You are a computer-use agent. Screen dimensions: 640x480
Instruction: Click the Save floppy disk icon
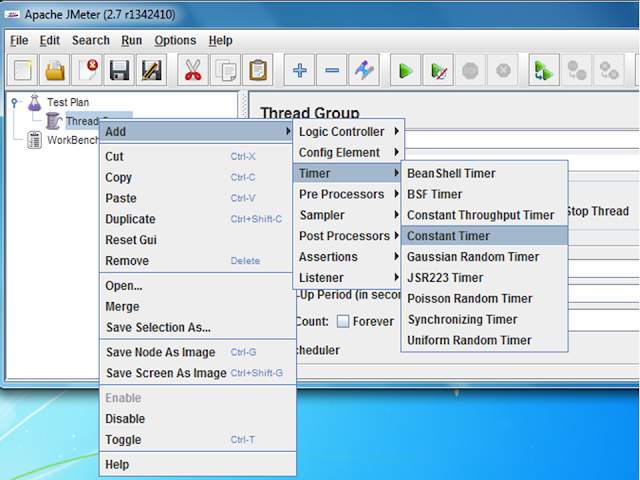(x=119, y=70)
